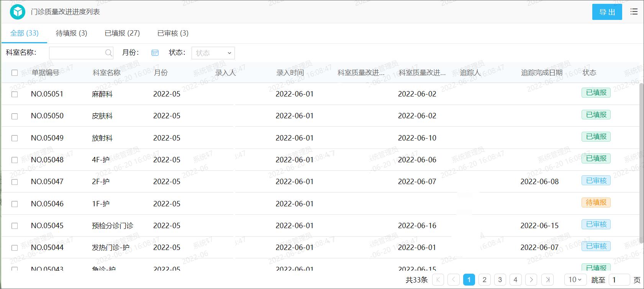The width and height of the screenshot is (644, 289).
Task: Click 已审核 status tag for NO.05045
Action: coord(596,224)
